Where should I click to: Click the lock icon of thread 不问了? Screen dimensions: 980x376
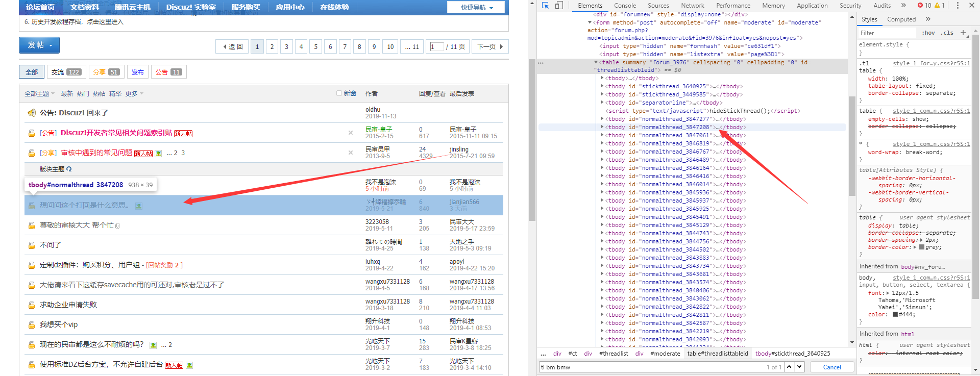pos(32,245)
